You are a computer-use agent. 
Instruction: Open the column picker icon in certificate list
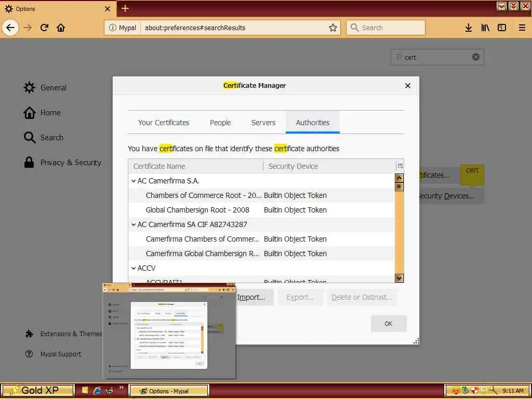tap(400, 166)
